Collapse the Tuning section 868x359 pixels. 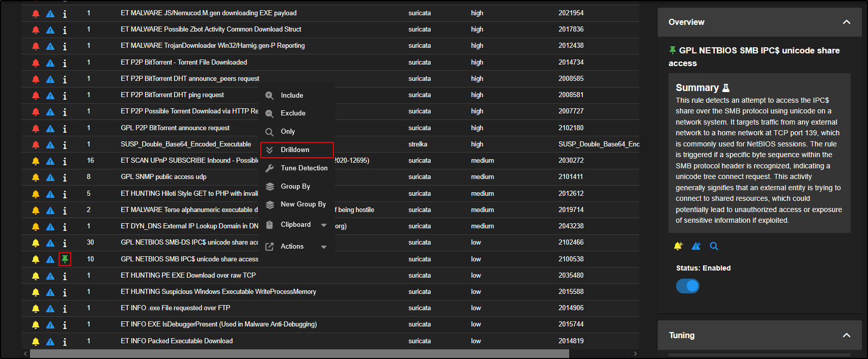(846, 336)
